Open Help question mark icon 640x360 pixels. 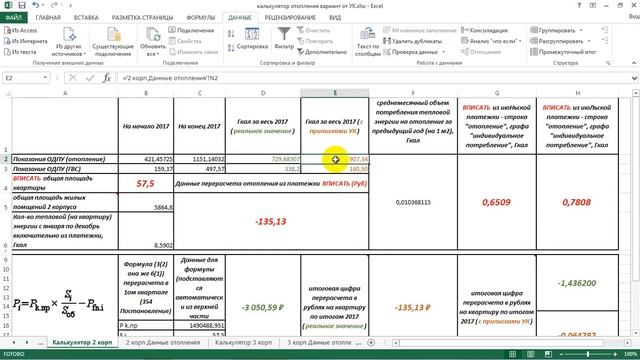coord(579,5)
